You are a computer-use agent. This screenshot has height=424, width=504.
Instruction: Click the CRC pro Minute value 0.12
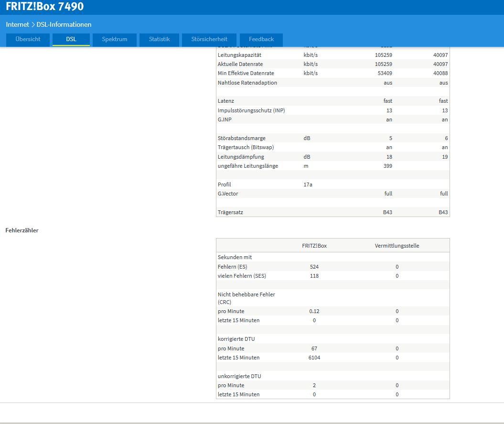314,311
